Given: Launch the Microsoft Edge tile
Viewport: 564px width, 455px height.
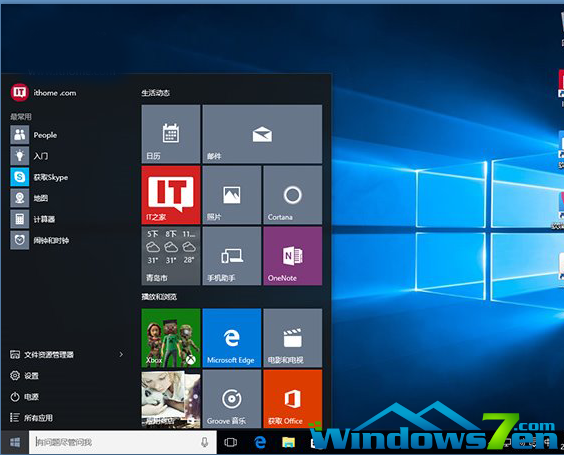Looking at the screenshot, I should pos(232,338).
